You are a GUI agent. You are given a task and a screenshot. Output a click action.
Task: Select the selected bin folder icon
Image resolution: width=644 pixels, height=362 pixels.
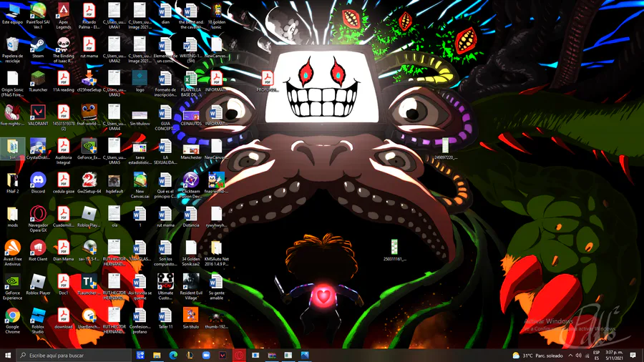click(12, 150)
